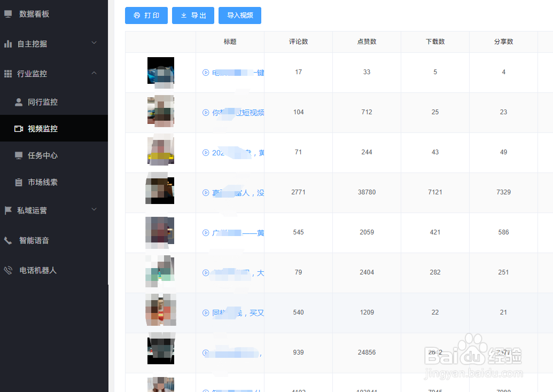Viewport: 553px width, 392px height.
Task: Click the 行业监控 grid icon
Action: [x=8, y=74]
